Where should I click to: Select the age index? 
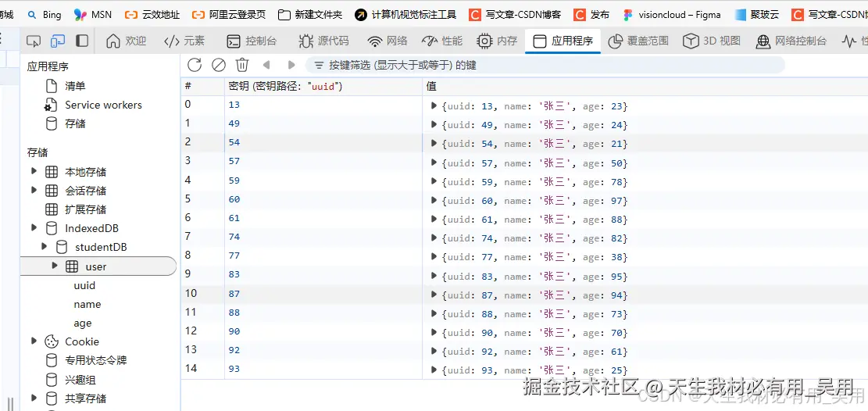point(83,323)
